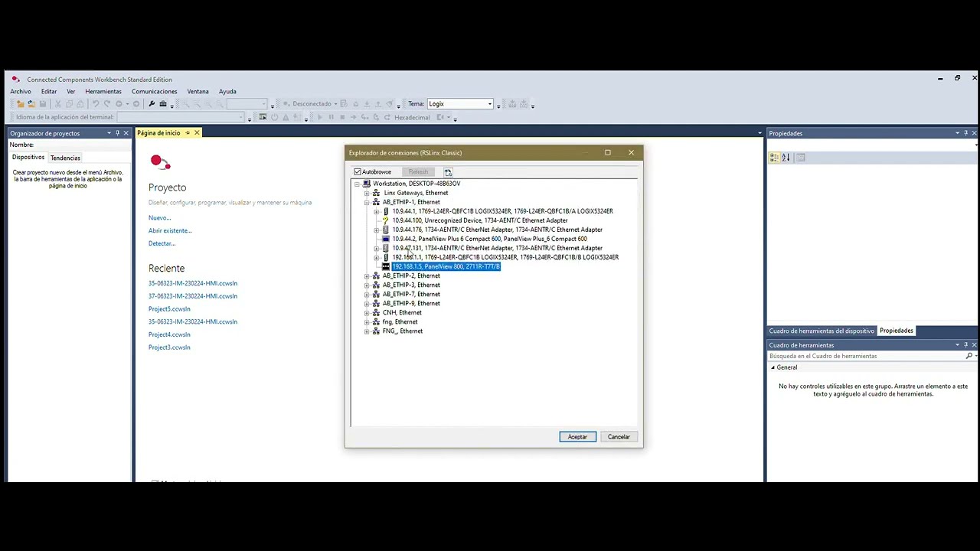
Task: Open recent project Project5.ccwsln
Action: (x=169, y=309)
